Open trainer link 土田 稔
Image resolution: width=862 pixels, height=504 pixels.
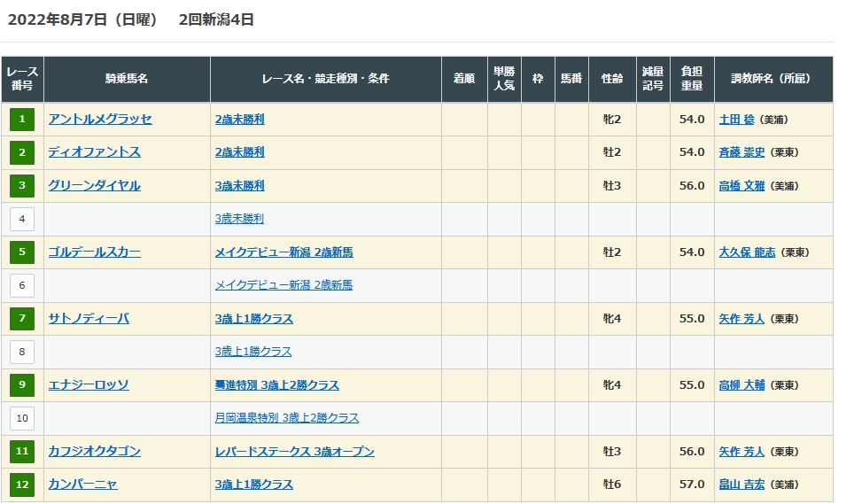click(737, 120)
